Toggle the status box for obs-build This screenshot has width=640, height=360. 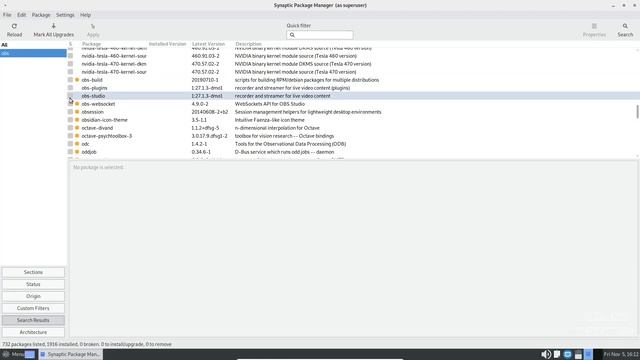coord(70,80)
